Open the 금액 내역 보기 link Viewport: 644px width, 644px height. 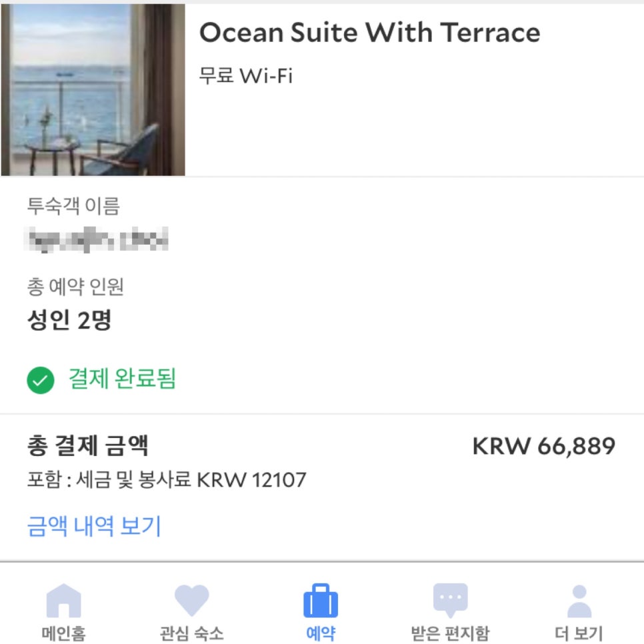pyautogui.click(x=94, y=526)
